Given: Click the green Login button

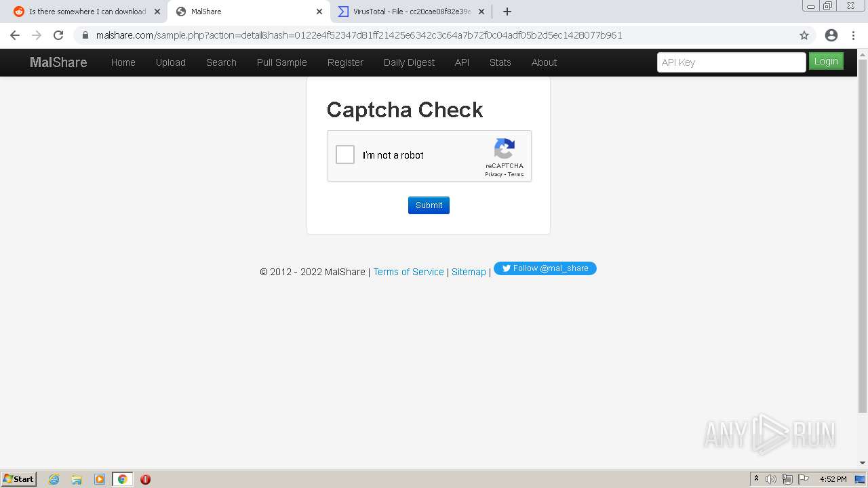Looking at the screenshot, I should click(x=826, y=61).
